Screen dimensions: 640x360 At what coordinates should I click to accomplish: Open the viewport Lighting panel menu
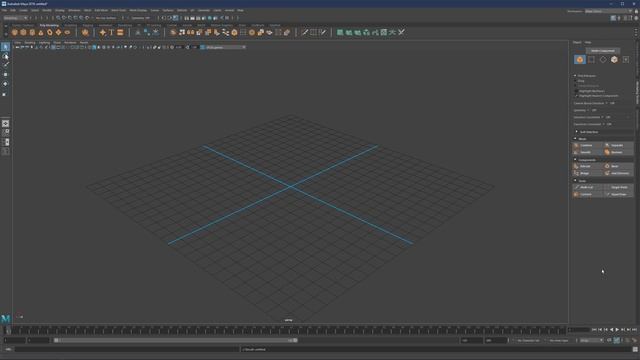click(x=44, y=42)
